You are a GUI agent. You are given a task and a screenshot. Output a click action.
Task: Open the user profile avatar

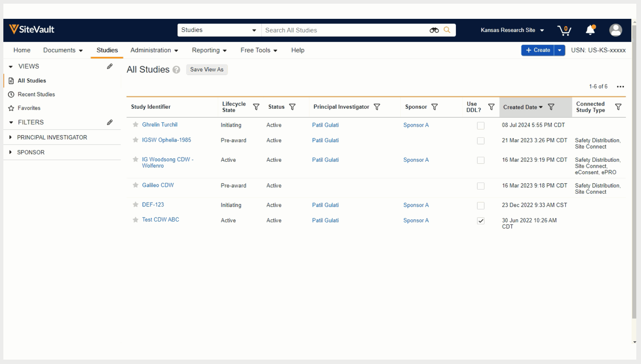coord(615,30)
